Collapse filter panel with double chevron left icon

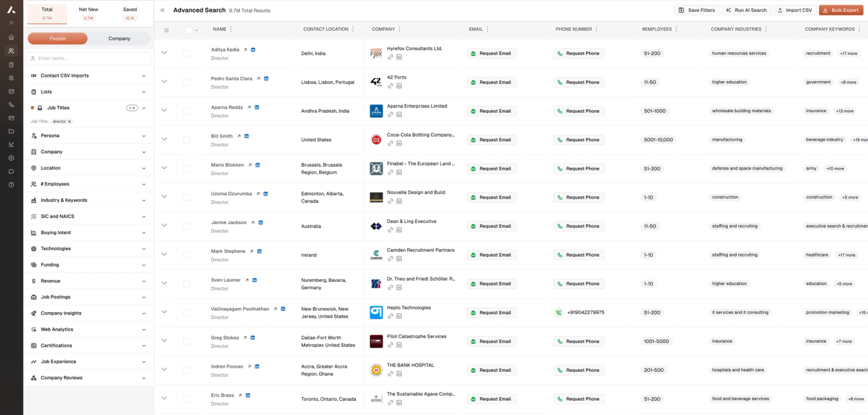pos(162,11)
